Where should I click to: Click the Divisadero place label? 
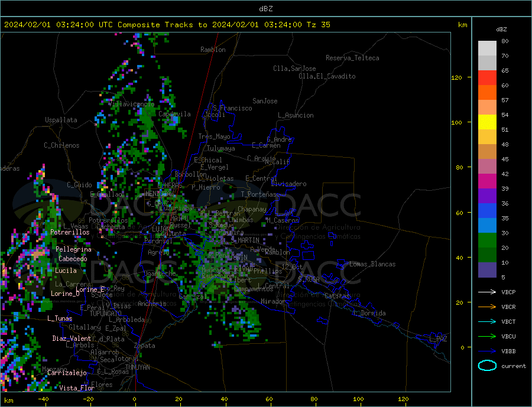pos(288,184)
